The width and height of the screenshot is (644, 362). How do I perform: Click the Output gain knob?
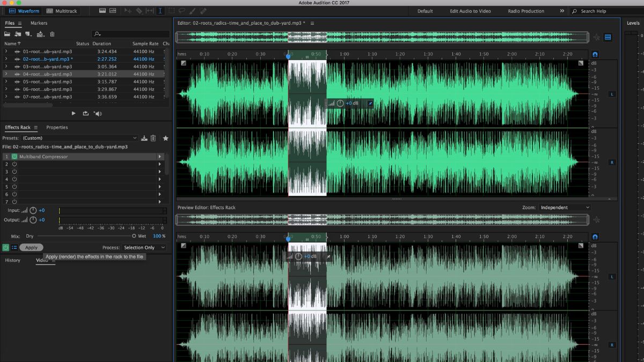click(x=33, y=220)
